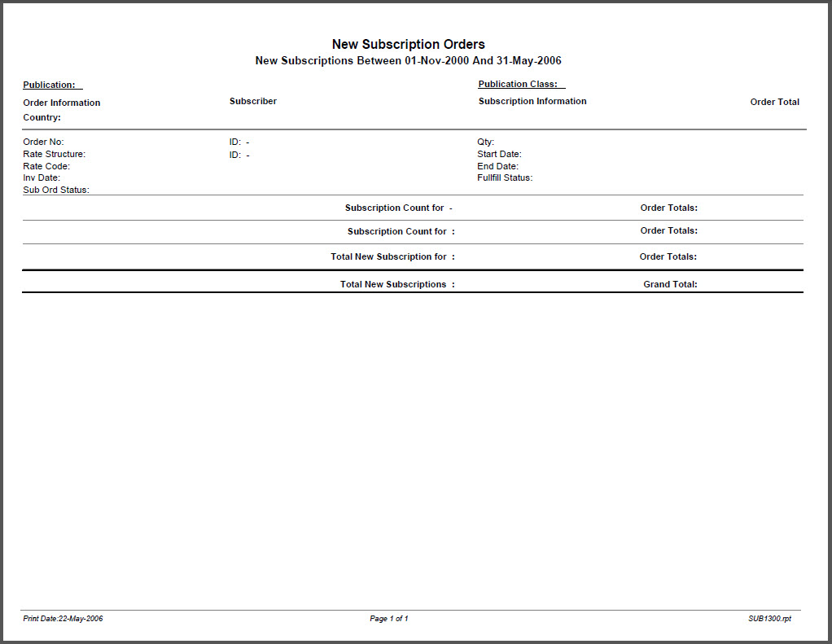Click the 'Publication:' heading

pyautogui.click(x=50, y=85)
